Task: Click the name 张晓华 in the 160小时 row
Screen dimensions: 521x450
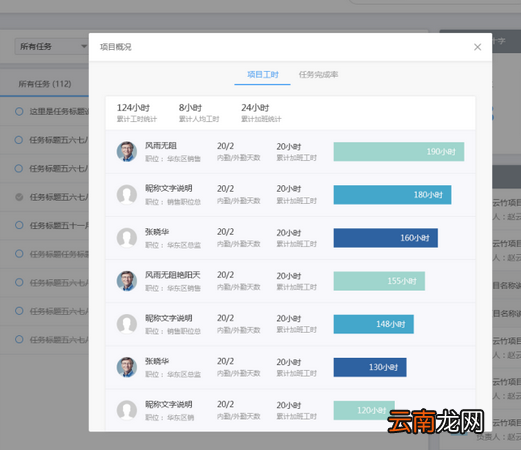Action: coord(157,231)
